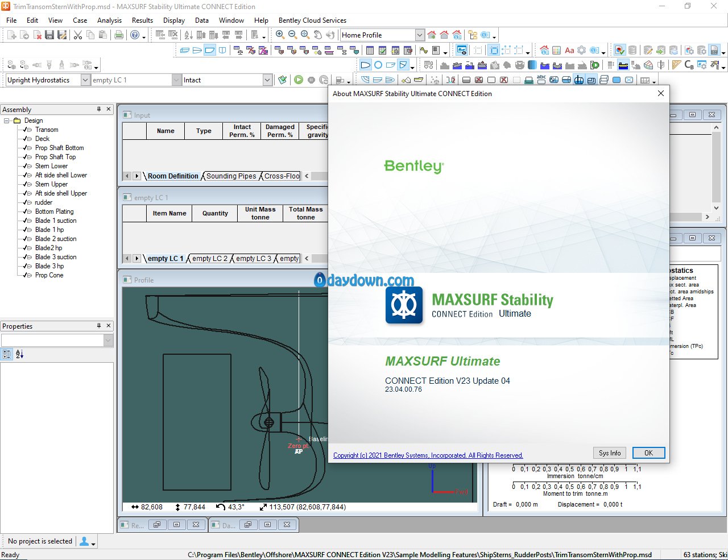Click the first Home view house icon
Viewport: 728px width, 560px height.
pos(432,35)
